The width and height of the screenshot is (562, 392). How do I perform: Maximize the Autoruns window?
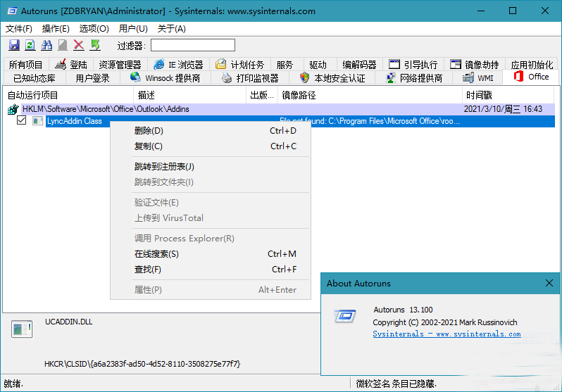coord(513,11)
